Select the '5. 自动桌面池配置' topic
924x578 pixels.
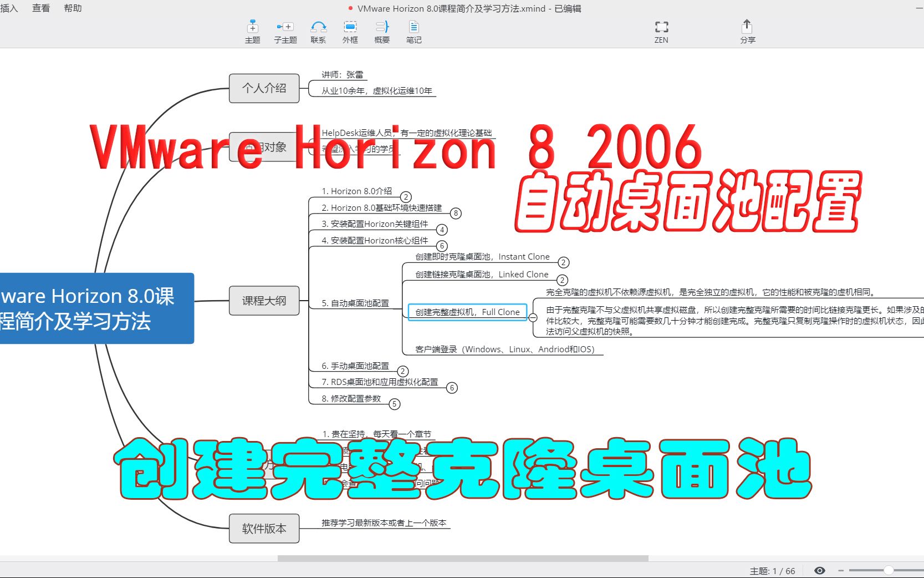coord(355,303)
